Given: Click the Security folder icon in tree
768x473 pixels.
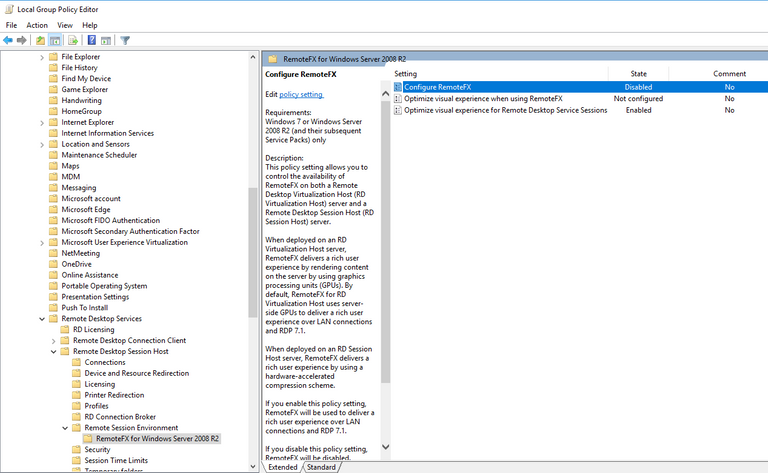Looking at the screenshot, I should pyautogui.click(x=76, y=449).
